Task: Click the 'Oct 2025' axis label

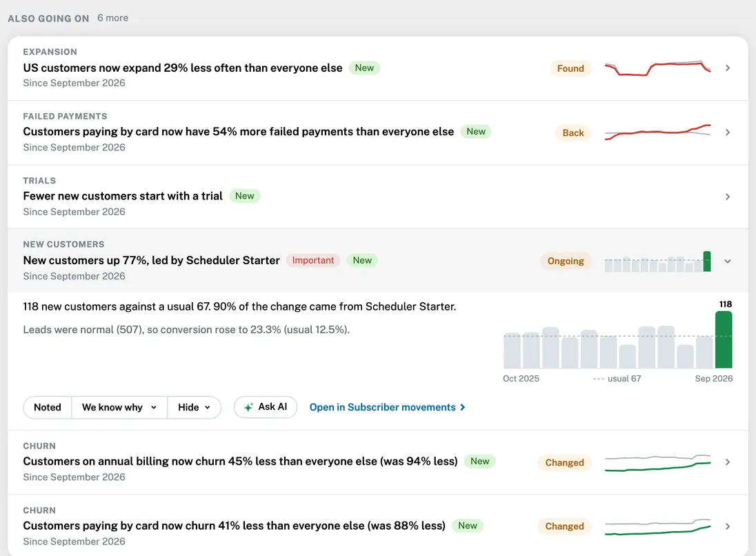Action: [x=521, y=379]
